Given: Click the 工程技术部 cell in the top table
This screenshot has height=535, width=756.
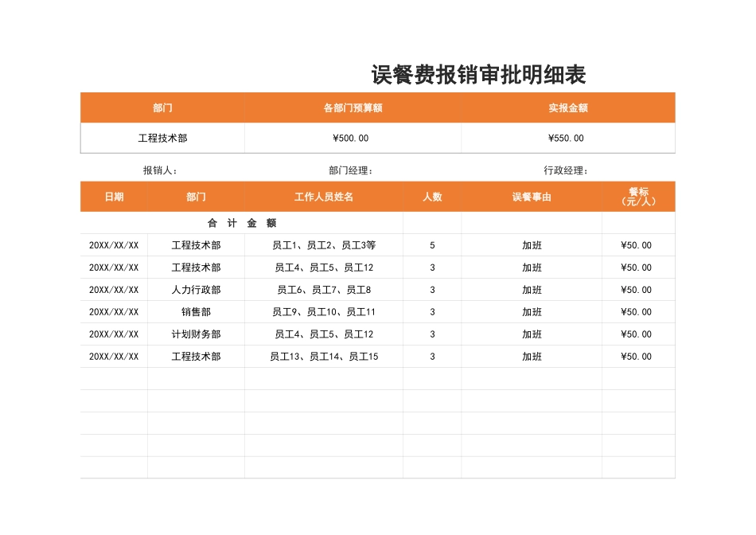Looking at the screenshot, I should pyautogui.click(x=162, y=137).
